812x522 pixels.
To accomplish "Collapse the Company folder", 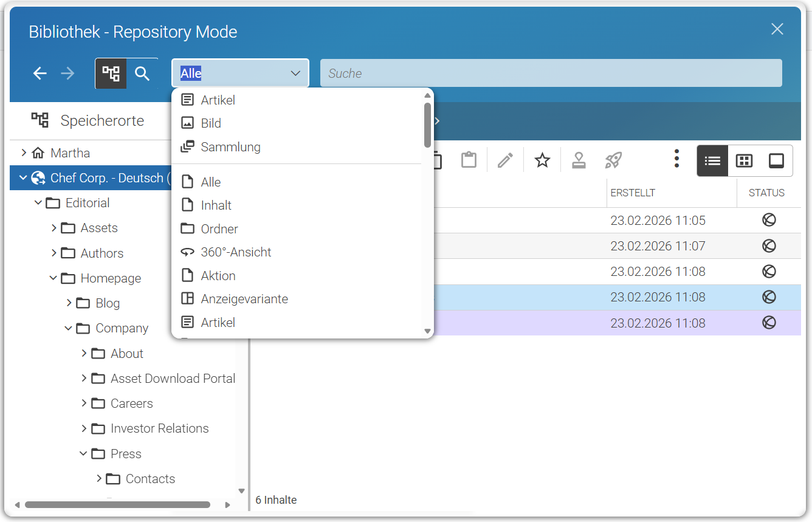I will 68,328.
